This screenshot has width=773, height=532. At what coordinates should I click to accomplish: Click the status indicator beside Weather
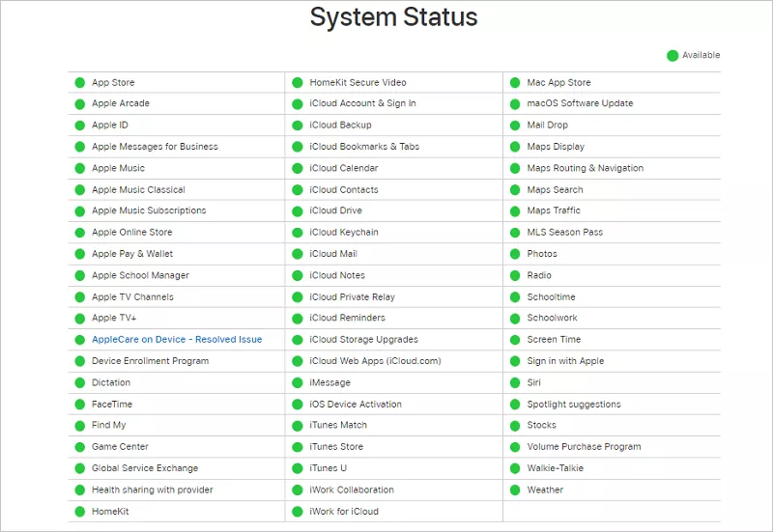click(x=515, y=490)
